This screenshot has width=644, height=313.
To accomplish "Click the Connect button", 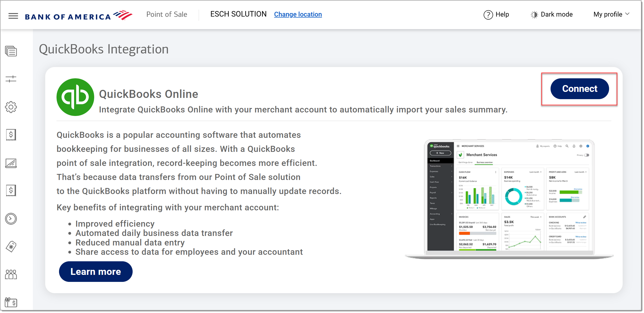I will coord(579,89).
